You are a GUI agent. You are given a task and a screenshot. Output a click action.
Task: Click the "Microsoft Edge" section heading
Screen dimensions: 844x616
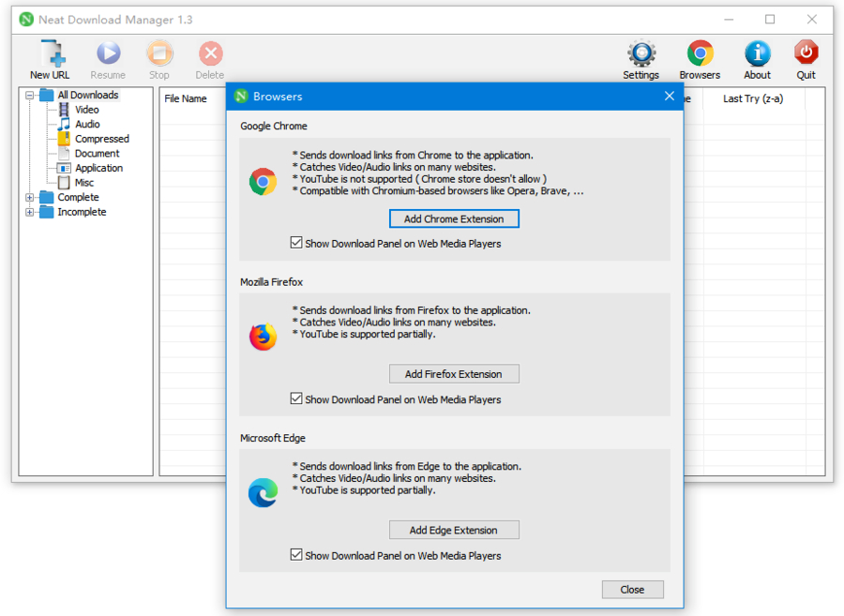(272, 438)
